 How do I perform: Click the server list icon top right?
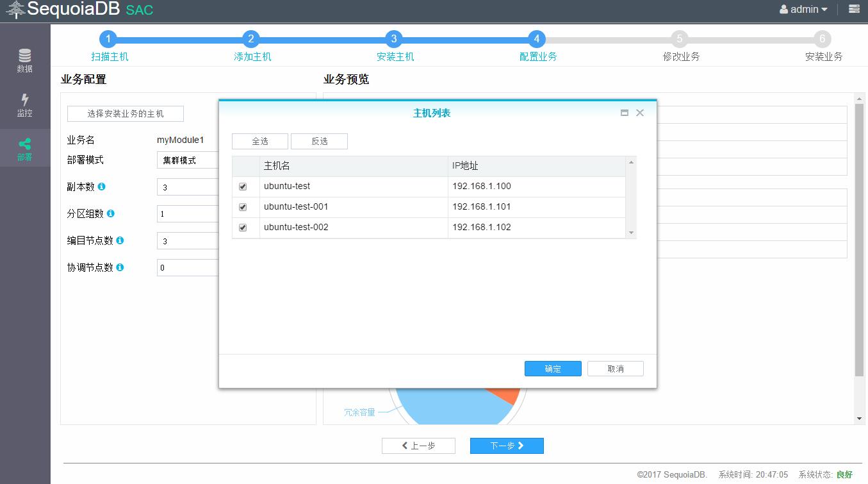tap(854, 9)
